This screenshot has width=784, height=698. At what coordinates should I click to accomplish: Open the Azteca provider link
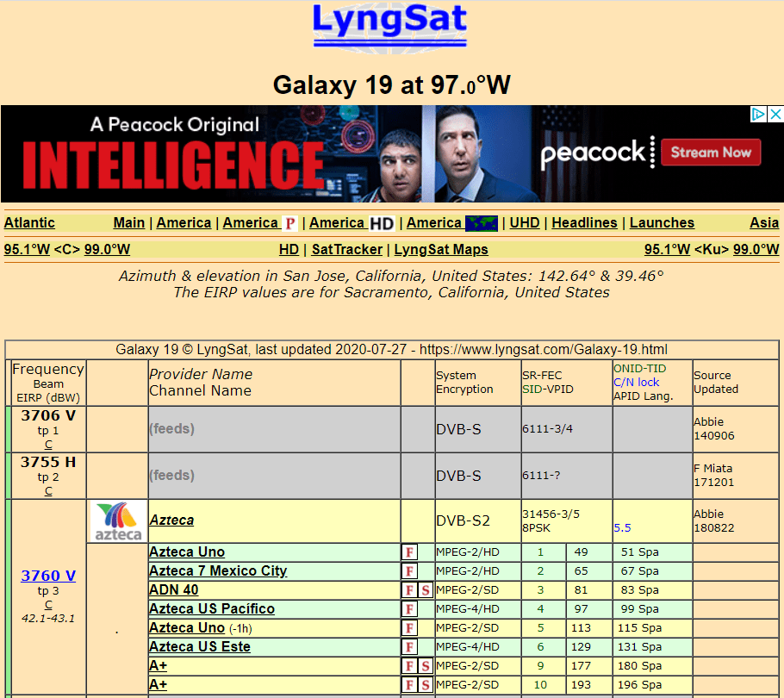pos(171,520)
